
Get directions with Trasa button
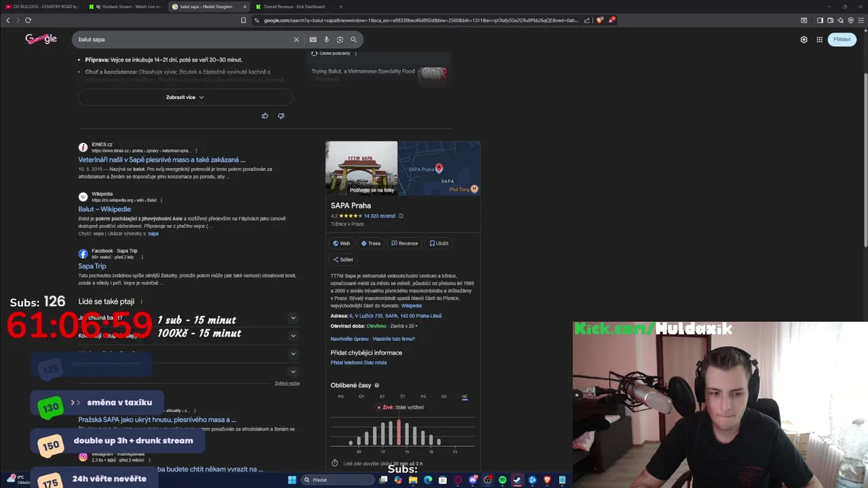pyautogui.click(x=371, y=243)
